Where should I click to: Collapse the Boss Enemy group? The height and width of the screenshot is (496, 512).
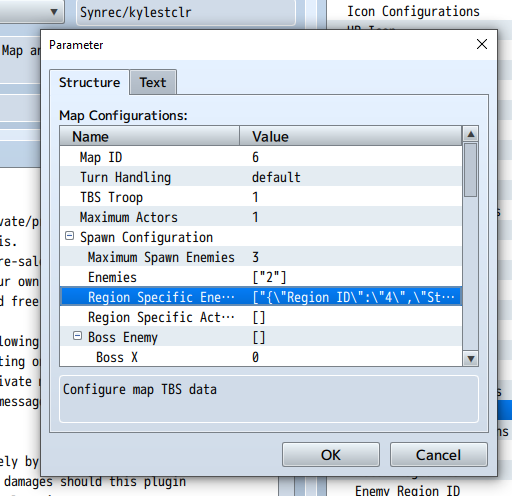77,336
